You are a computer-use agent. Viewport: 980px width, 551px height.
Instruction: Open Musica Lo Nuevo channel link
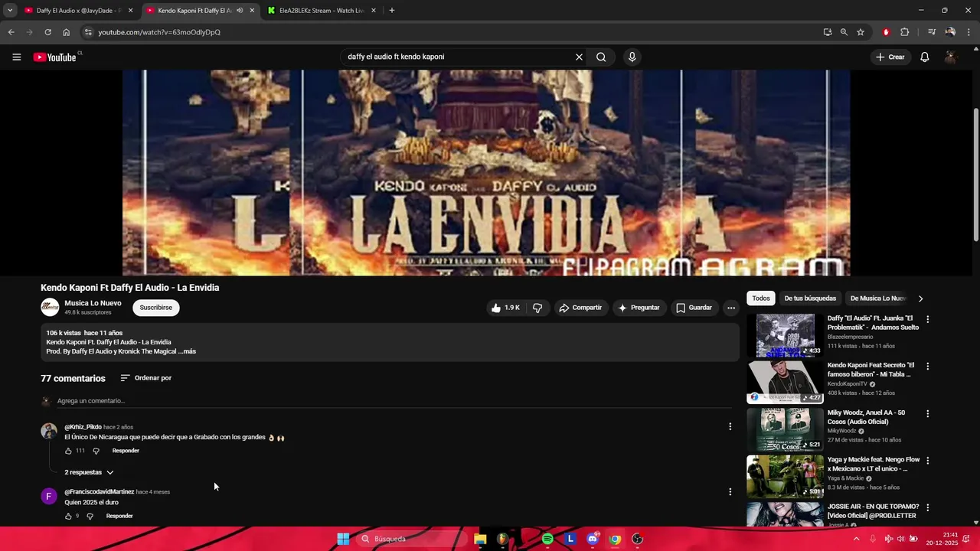click(x=93, y=303)
